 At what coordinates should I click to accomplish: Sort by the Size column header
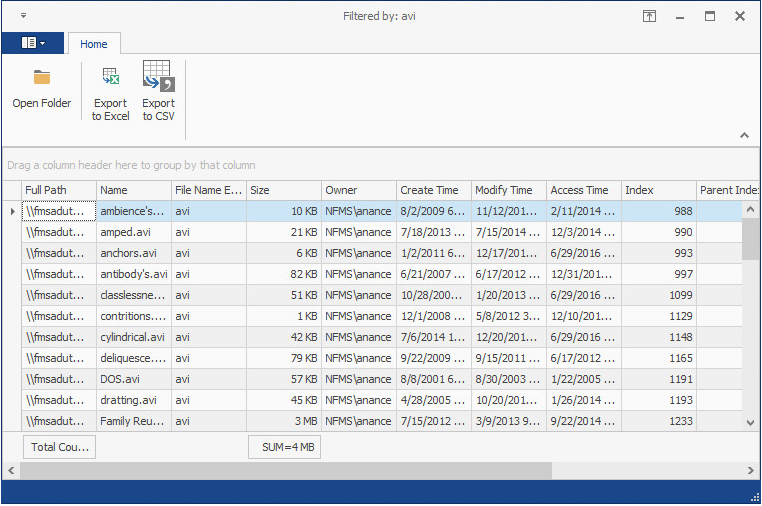pyautogui.click(x=284, y=190)
